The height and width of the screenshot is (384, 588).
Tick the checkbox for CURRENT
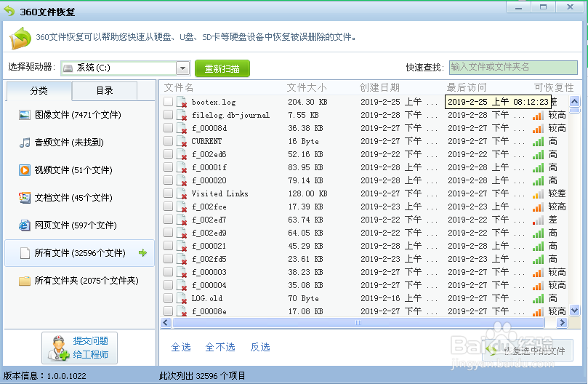(168, 141)
